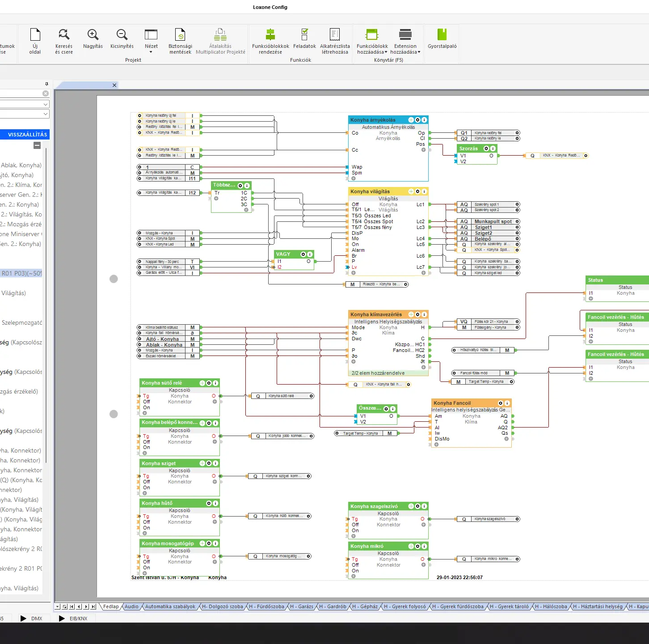Show info for Konyha világítás block
Viewport: 649px width, 644px height.
click(x=424, y=191)
